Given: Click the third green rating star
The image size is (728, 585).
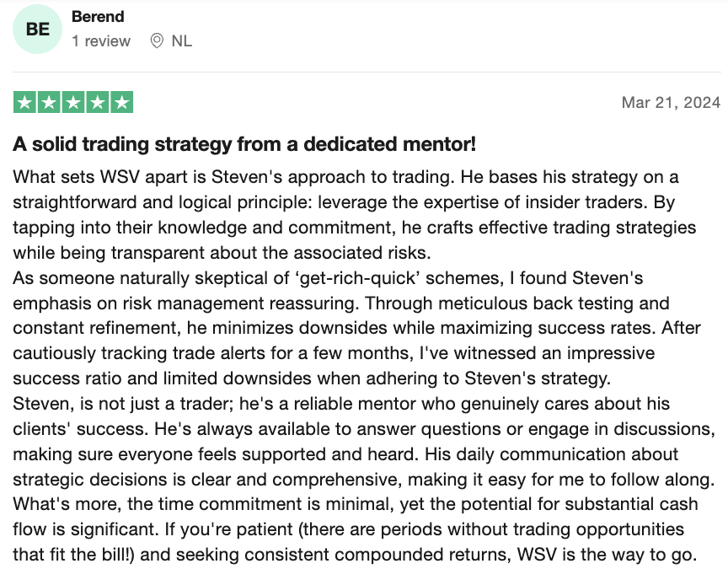Looking at the screenshot, I should (x=73, y=102).
